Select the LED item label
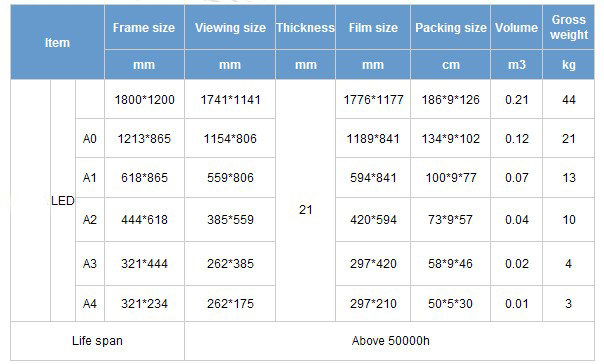Viewport: 604px width, 364px height. tap(63, 201)
